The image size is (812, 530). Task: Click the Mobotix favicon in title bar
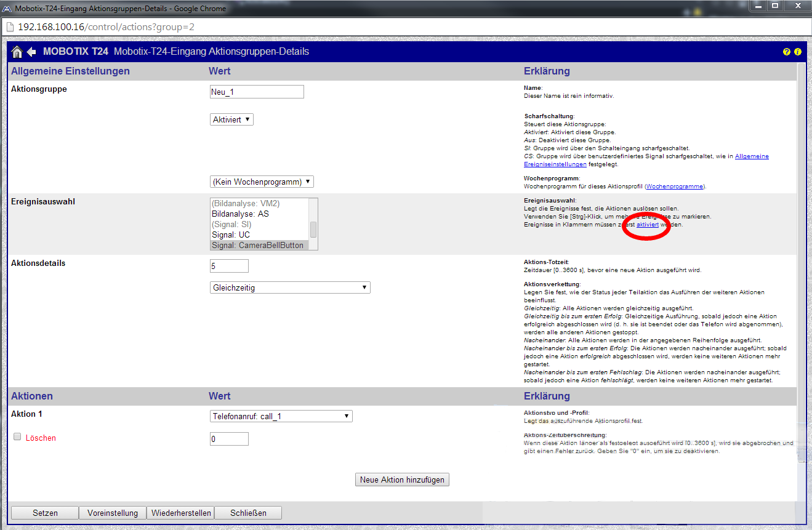pos(7,9)
